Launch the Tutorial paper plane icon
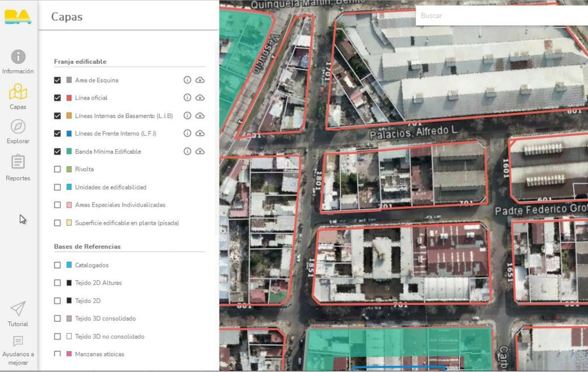This screenshot has width=588, height=372. coord(18,309)
